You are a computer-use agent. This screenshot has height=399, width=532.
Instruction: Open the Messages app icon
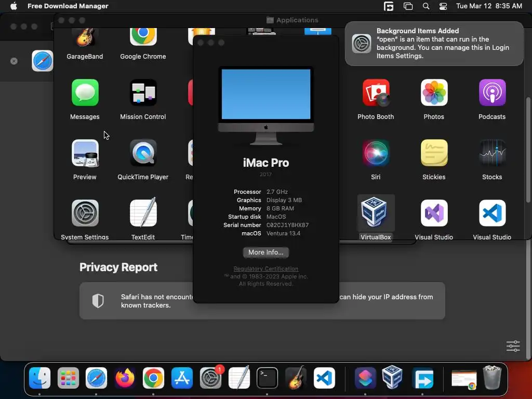tap(85, 92)
